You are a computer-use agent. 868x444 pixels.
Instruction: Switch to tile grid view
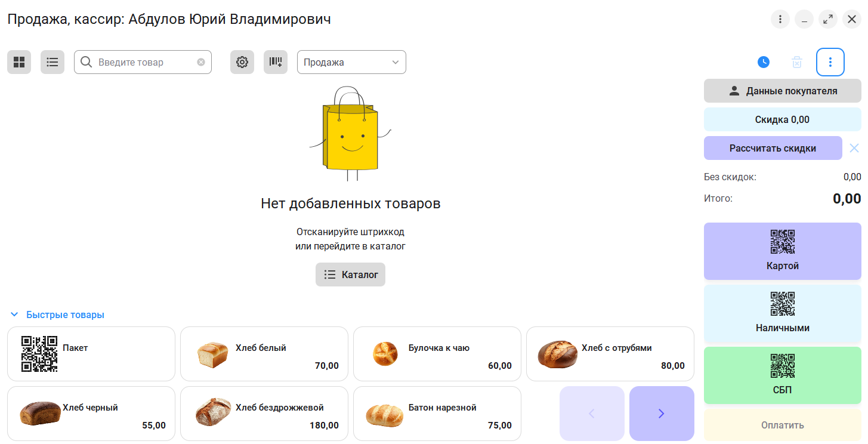19,62
